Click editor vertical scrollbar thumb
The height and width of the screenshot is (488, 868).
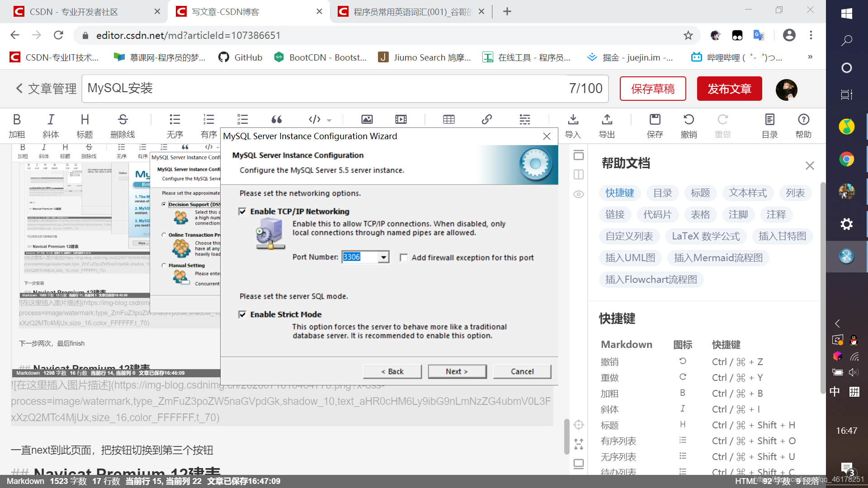pos(566,436)
